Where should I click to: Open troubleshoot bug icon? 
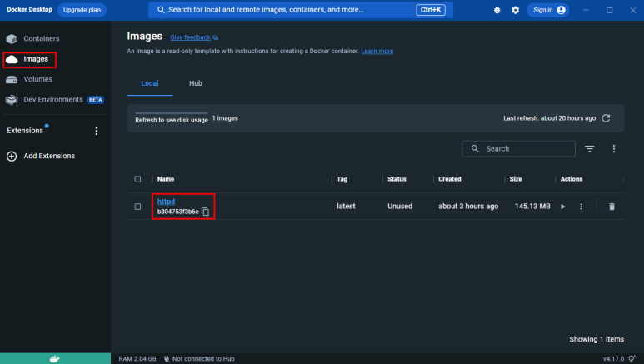tap(497, 10)
